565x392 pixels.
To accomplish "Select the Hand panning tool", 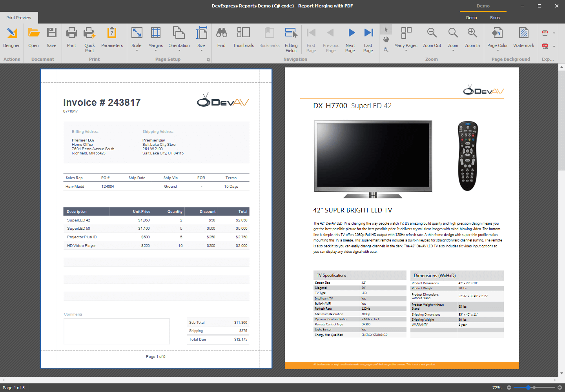I will pyautogui.click(x=386, y=39).
